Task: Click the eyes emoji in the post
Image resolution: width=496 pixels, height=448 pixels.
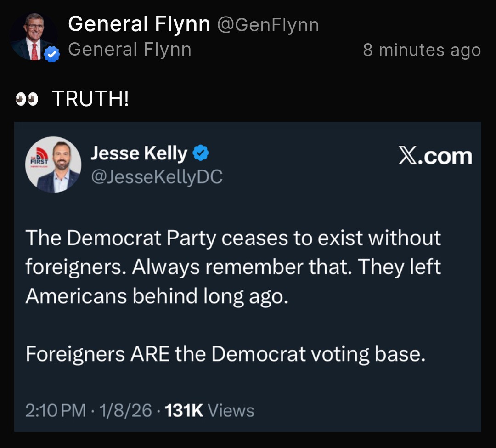Action: pyautogui.click(x=27, y=99)
